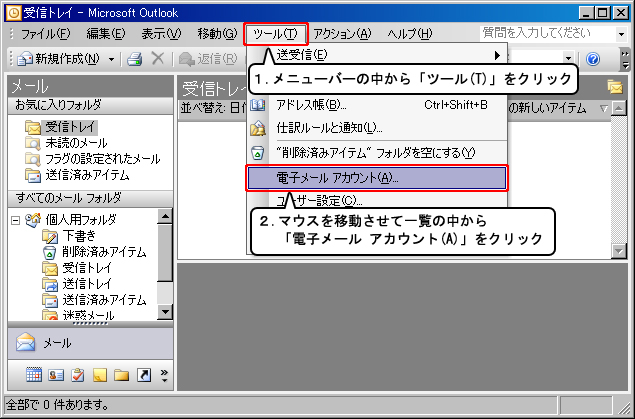635x419 pixels.
Task: Click the 質問を入力してください search field
Action: [548, 33]
